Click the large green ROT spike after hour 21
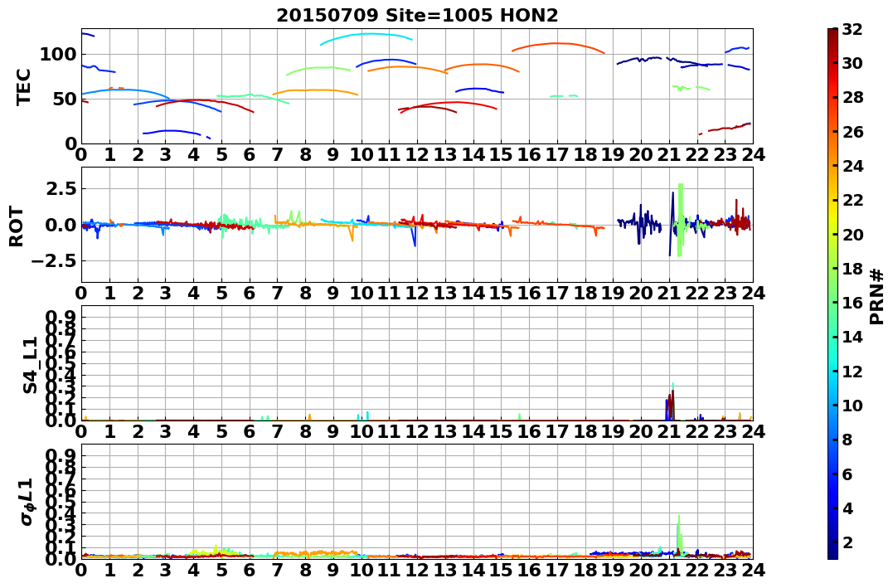 679,220
